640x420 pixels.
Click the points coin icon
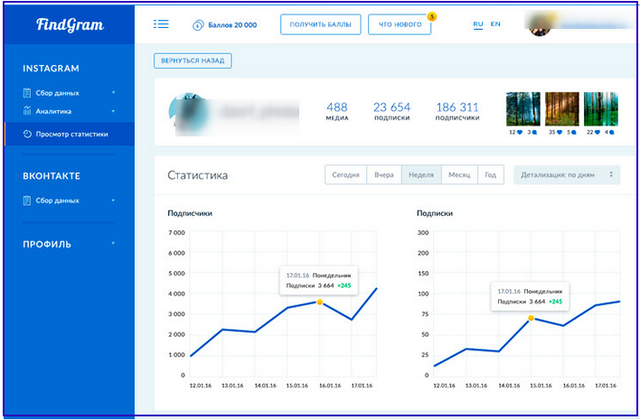197,24
